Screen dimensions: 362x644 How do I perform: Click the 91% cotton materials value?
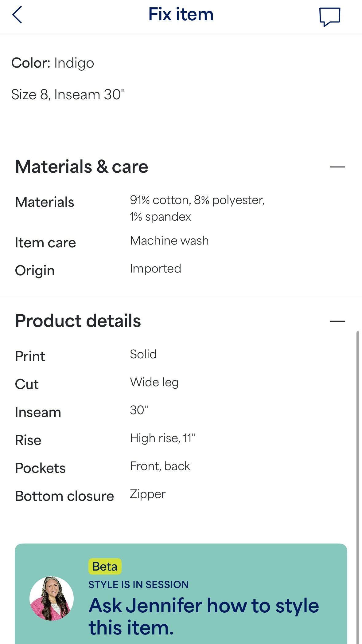197,208
